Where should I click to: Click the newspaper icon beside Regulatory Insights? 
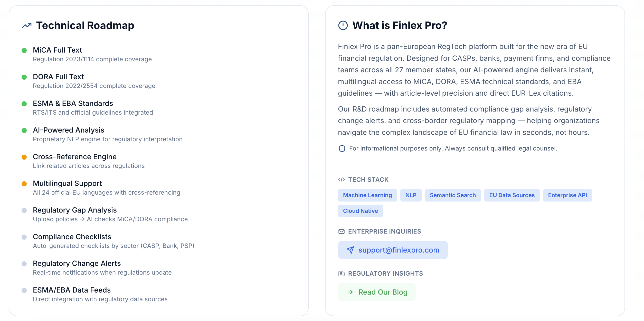click(x=341, y=274)
